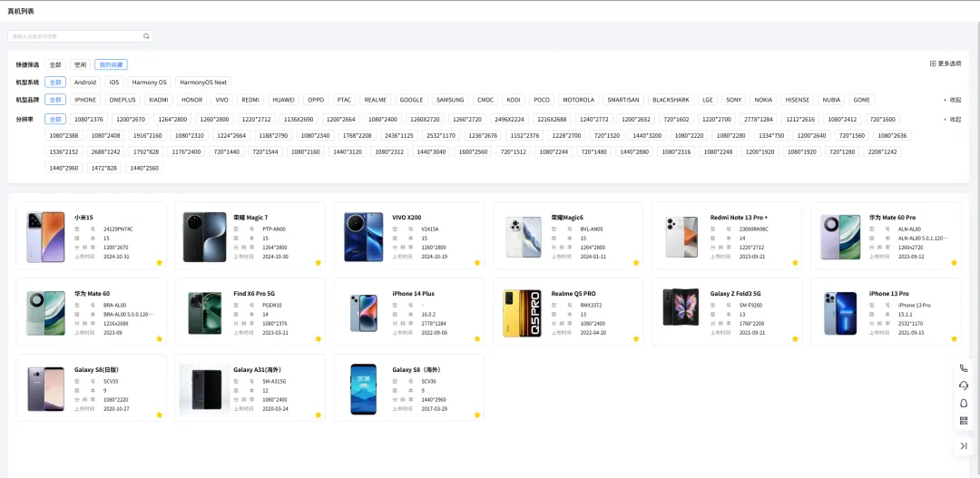Filter system type by iOS
Screen dimensions: 980x478
pyautogui.click(x=113, y=82)
